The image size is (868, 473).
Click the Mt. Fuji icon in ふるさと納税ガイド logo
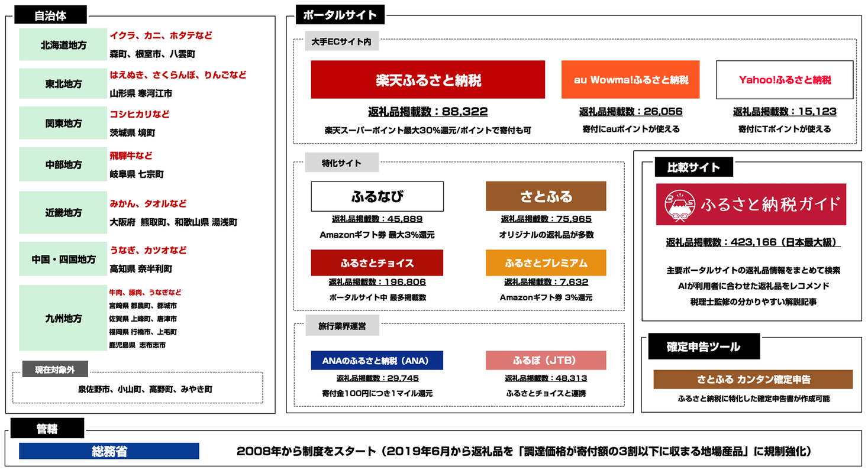(680, 205)
